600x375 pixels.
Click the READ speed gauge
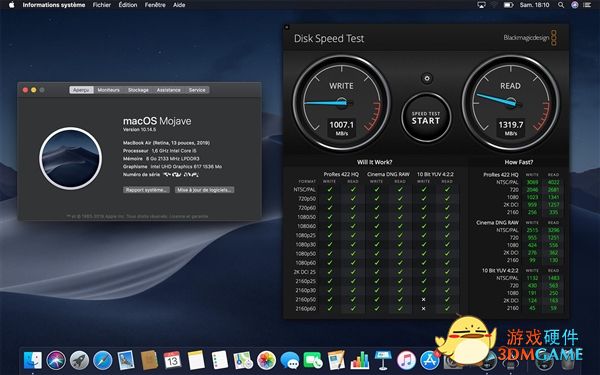[510, 103]
